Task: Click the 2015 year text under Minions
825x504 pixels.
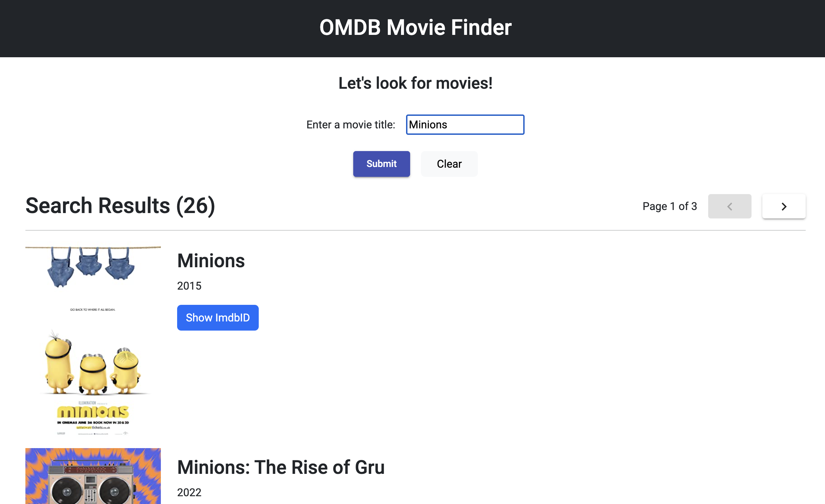Action: point(189,286)
